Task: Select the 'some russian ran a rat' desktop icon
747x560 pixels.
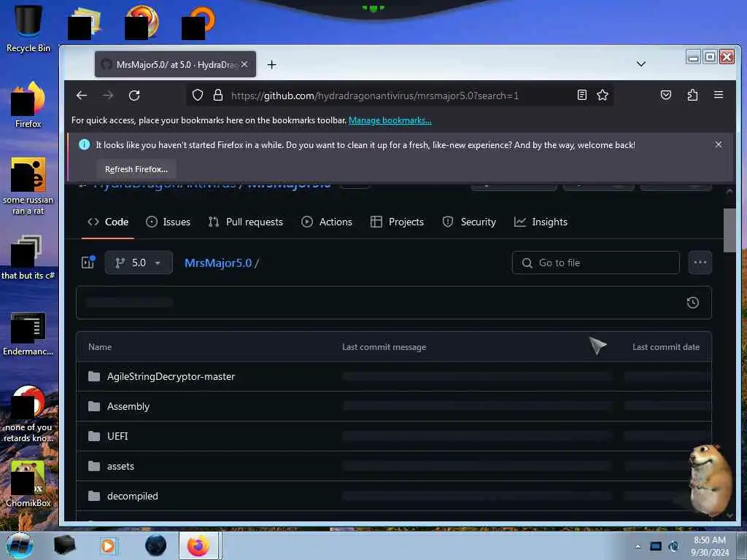Action: point(28,186)
